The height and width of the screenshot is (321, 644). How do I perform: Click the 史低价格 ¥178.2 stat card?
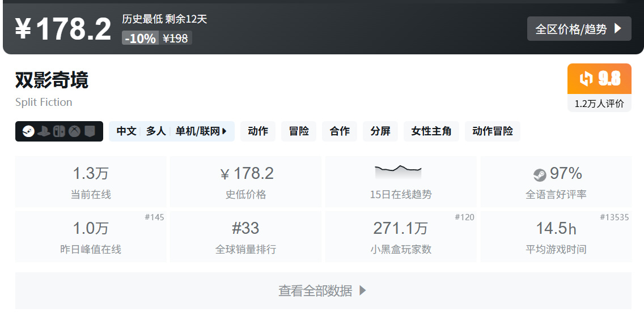tap(245, 182)
